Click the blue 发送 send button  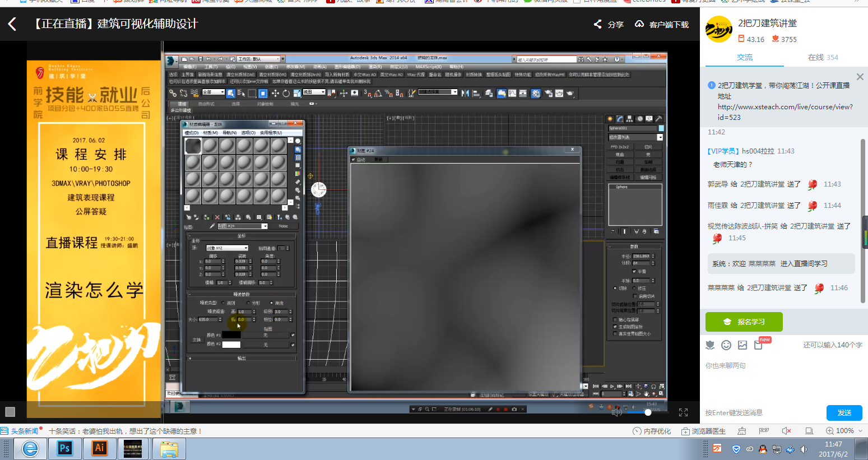tap(844, 412)
